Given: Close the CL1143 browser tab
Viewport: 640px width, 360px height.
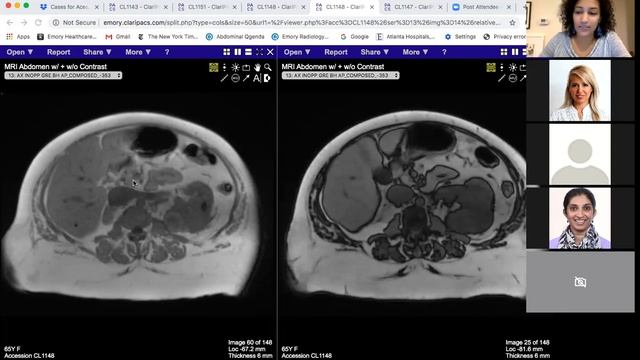Looking at the screenshot, I should [x=165, y=7].
